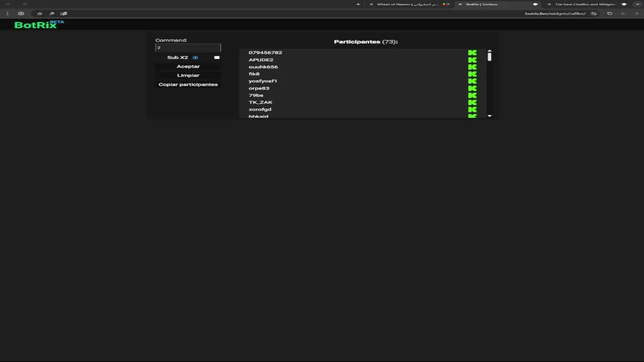Click the participants list scrollbar thumb
Screen dimensions: 644x362
tap(489, 57)
